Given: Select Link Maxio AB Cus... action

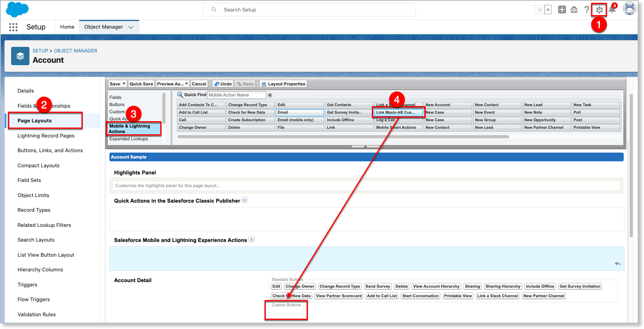Looking at the screenshot, I should [399, 112].
